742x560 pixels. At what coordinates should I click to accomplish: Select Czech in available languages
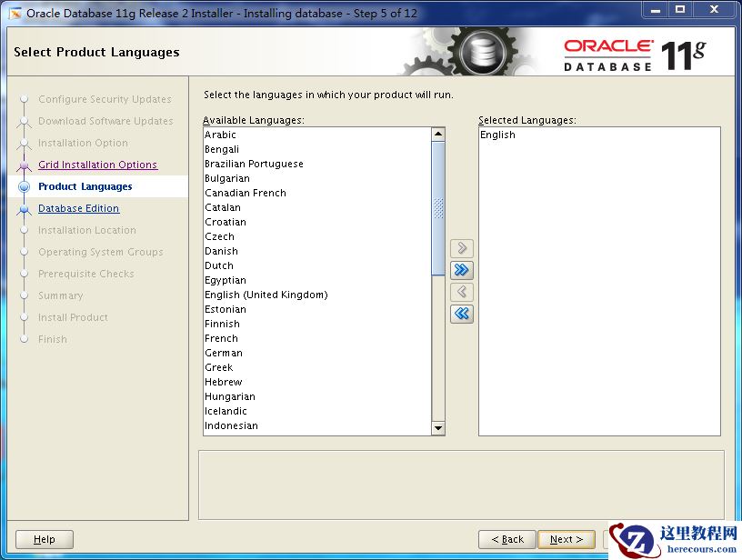317,236
